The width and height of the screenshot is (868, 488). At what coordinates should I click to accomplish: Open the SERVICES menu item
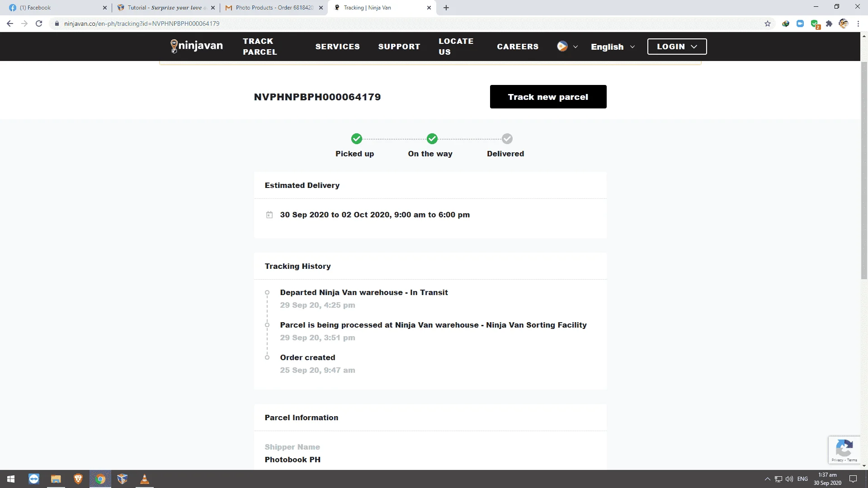[x=338, y=47]
